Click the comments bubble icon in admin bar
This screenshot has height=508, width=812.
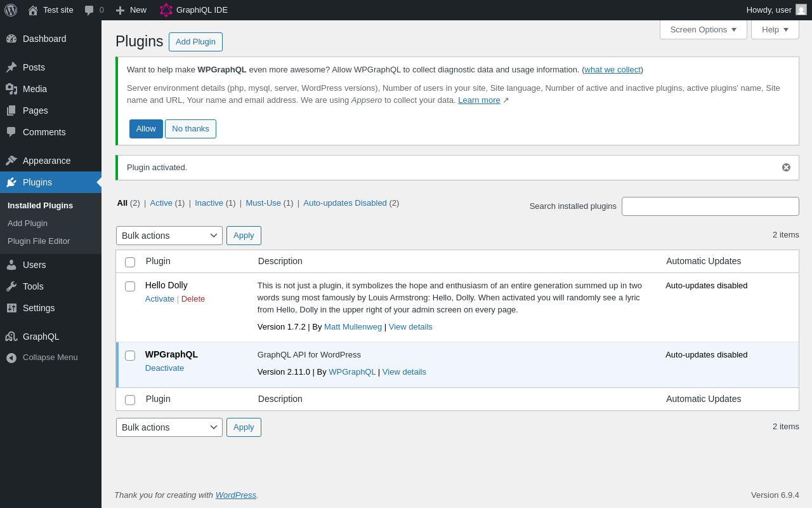click(x=89, y=10)
